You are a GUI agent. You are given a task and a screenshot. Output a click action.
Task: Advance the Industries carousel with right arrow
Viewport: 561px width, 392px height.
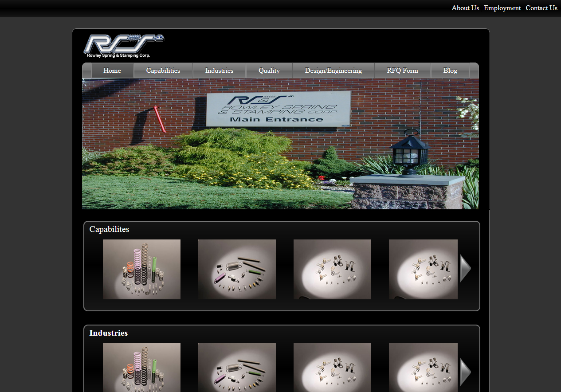(465, 372)
